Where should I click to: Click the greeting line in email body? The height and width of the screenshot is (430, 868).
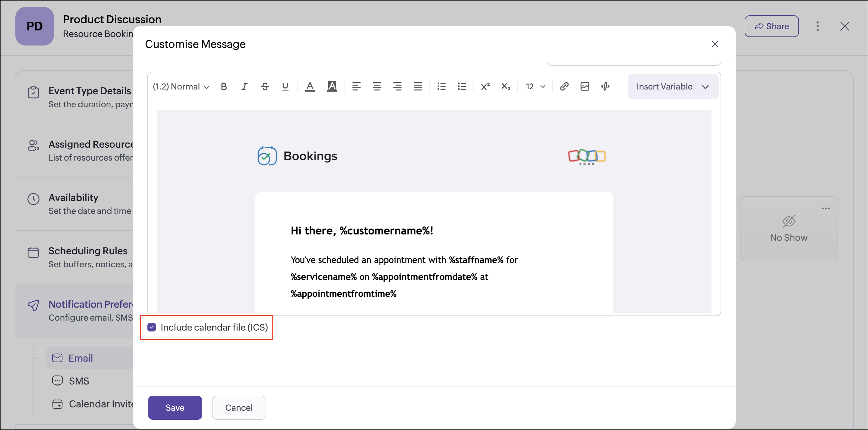click(x=361, y=231)
